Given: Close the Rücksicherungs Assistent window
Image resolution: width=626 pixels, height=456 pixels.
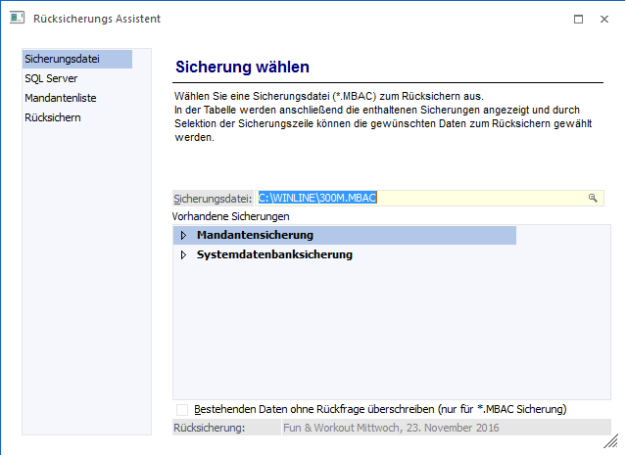Looking at the screenshot, I should coord(604,19).
